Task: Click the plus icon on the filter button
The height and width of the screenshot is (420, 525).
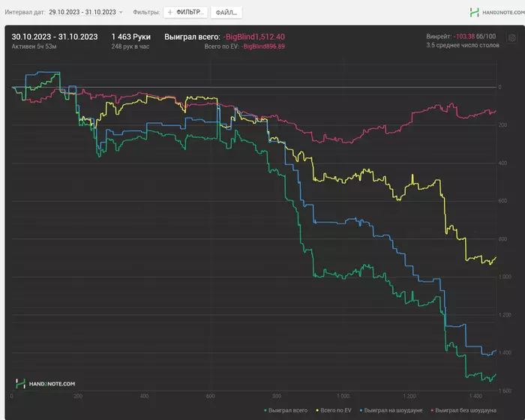Action: pyautogui.click(x=169, y=13)
